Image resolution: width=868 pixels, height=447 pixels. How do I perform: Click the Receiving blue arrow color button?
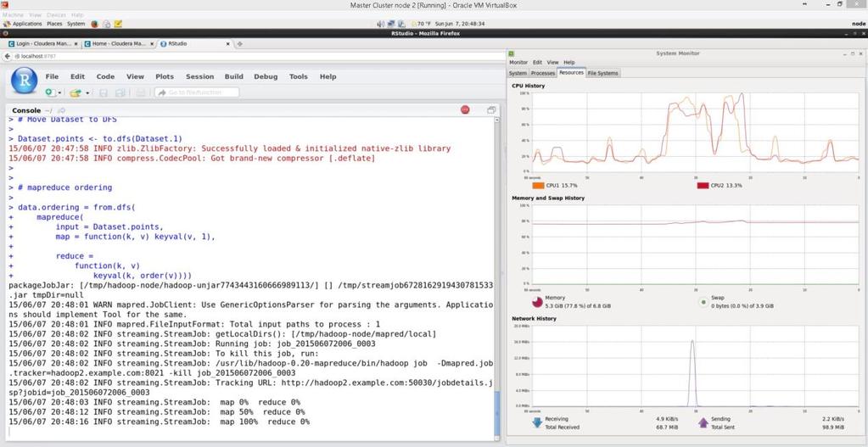(x=536, y=422)
